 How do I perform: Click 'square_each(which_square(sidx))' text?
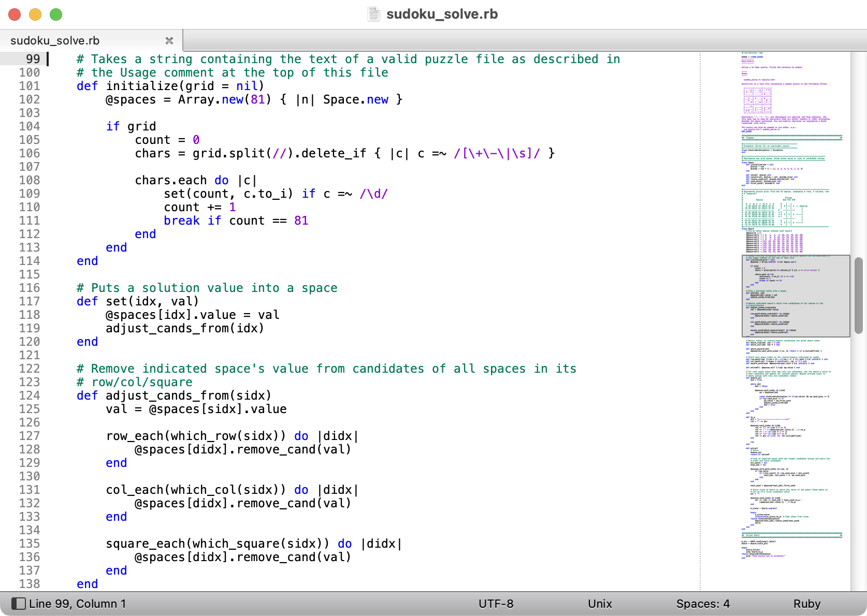218,544
